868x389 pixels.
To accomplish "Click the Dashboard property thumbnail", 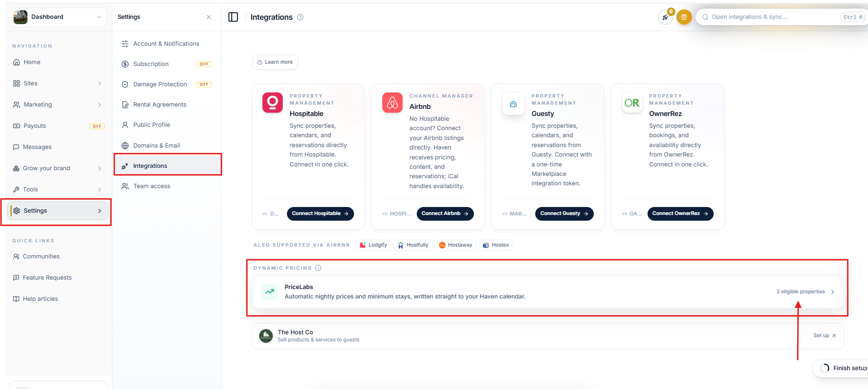I will [x=20, y=17].
